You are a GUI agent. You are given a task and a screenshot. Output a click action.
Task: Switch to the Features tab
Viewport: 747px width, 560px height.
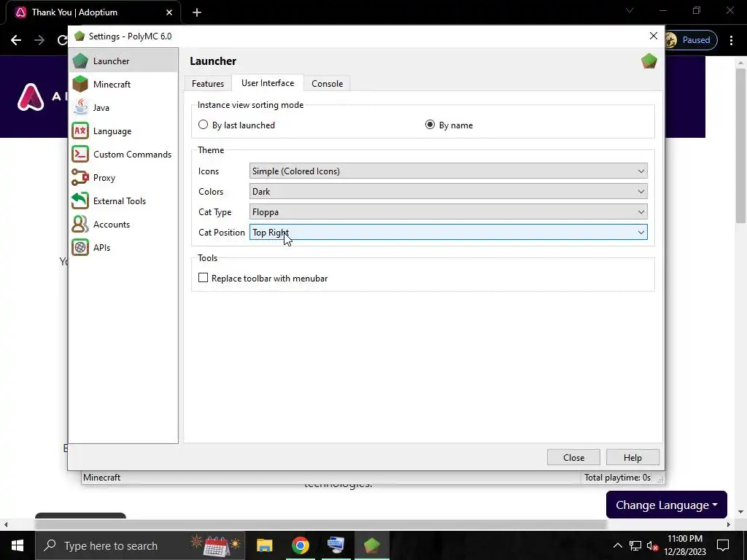pos(208,83)
